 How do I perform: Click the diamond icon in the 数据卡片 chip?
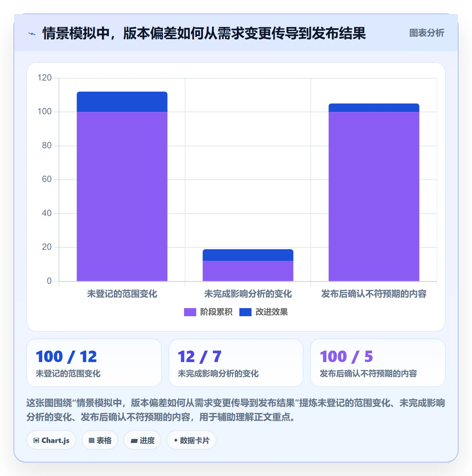[176, 440]
